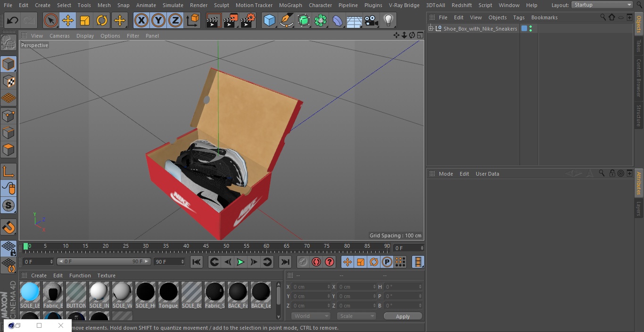Open the Scale size mode dropdown
644x332 pixels.
click(x=356, y=316)
